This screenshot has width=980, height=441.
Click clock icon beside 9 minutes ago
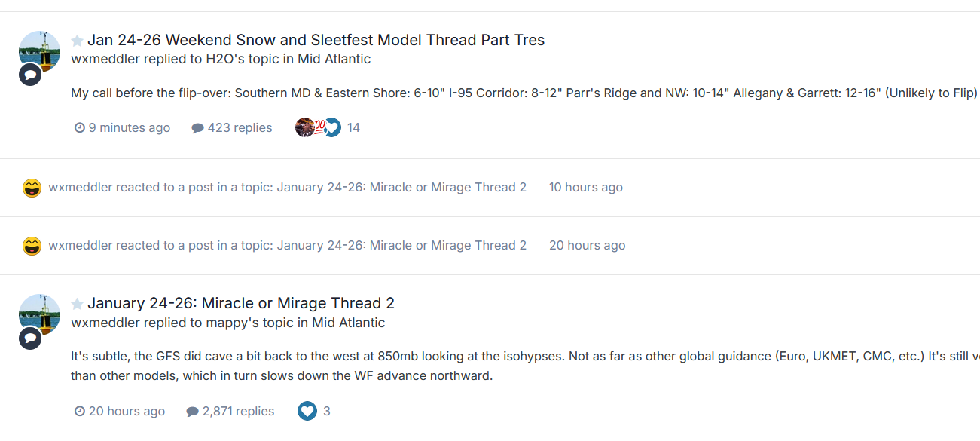pos(80,128)
